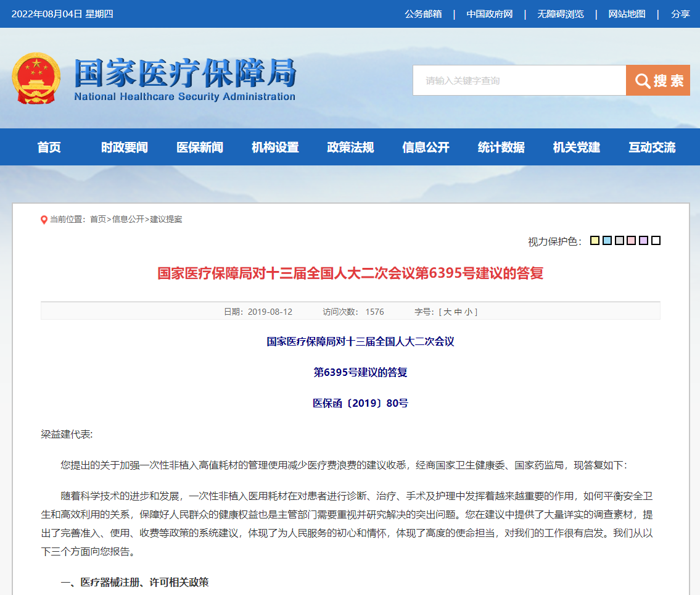
Task: Open the 信息公开 navigation menu
Action: 424,147
